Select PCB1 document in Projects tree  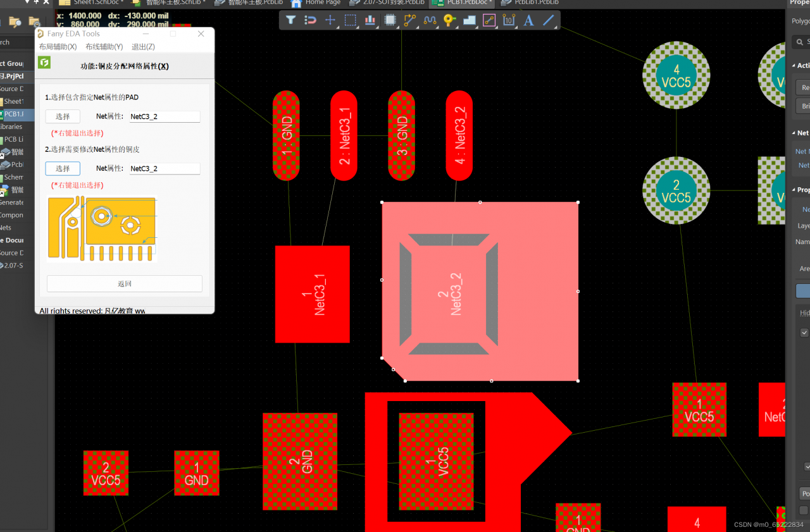tap(13, 114)
